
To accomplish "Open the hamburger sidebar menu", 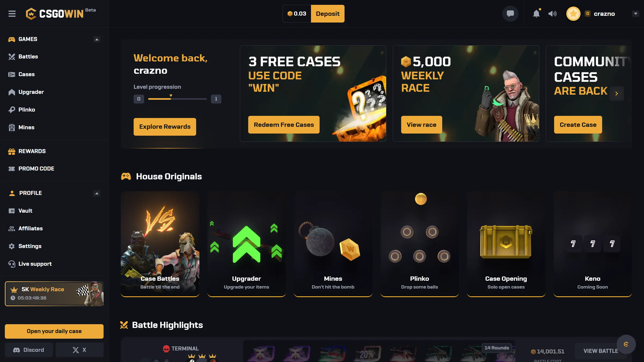I will tap(12, 14).
